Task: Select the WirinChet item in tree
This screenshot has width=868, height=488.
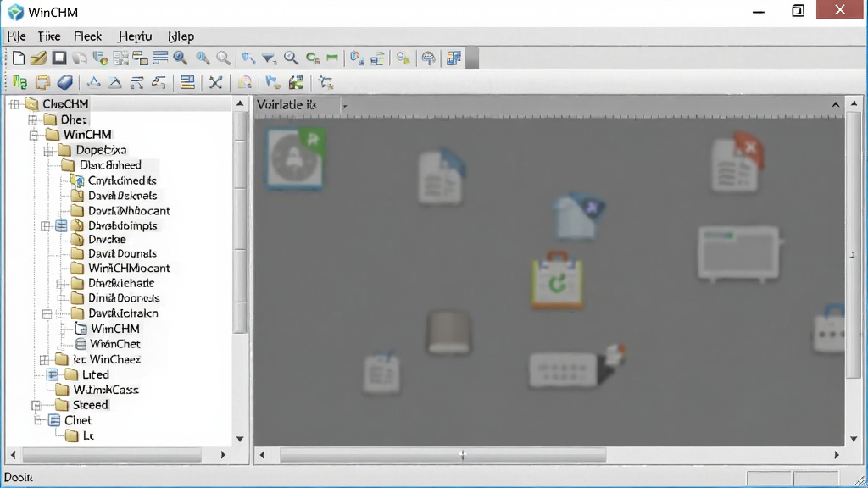Action: click(115, 344)
